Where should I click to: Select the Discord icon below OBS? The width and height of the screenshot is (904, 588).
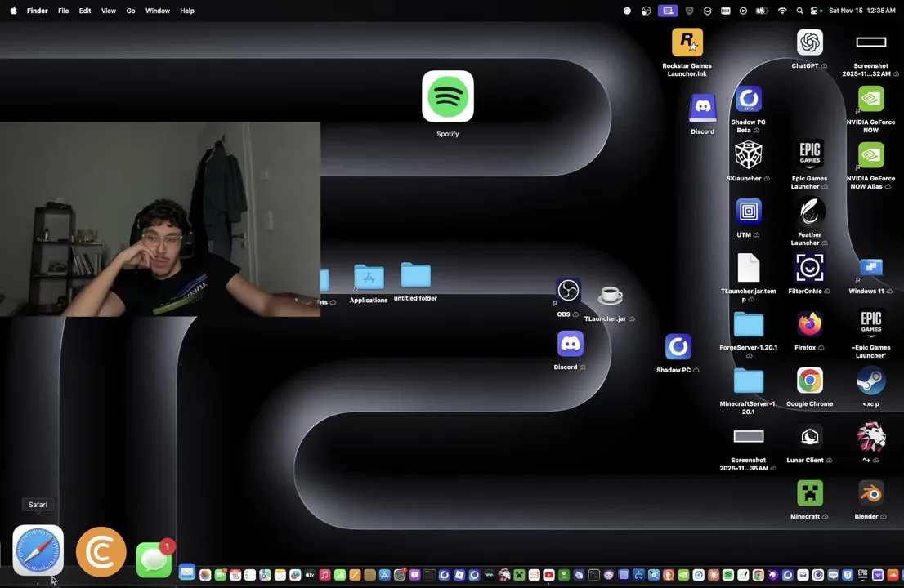tap(571, 344)
